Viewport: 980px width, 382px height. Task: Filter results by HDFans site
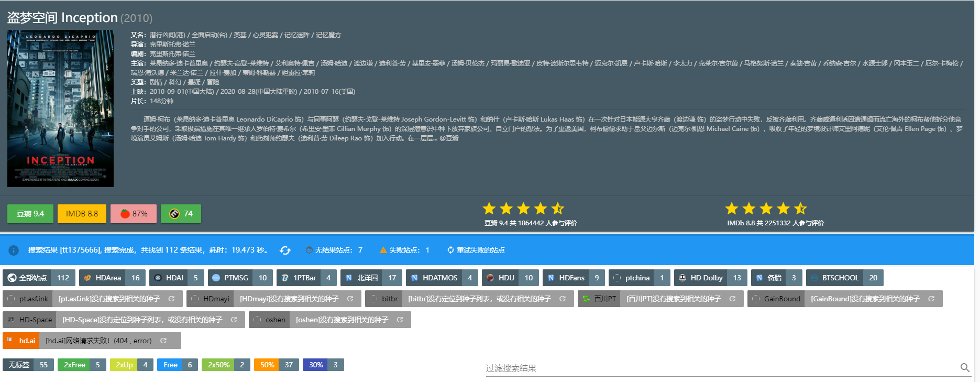574,278
